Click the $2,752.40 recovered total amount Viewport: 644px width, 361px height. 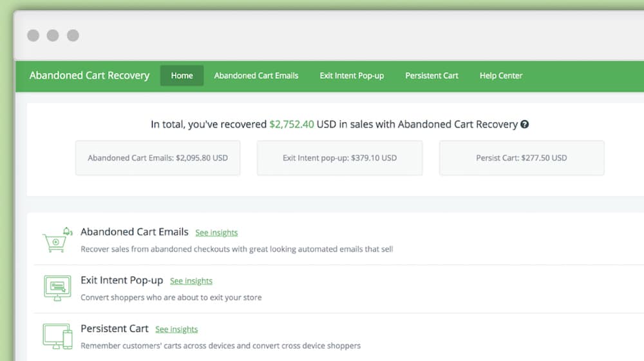coord(292,124)
